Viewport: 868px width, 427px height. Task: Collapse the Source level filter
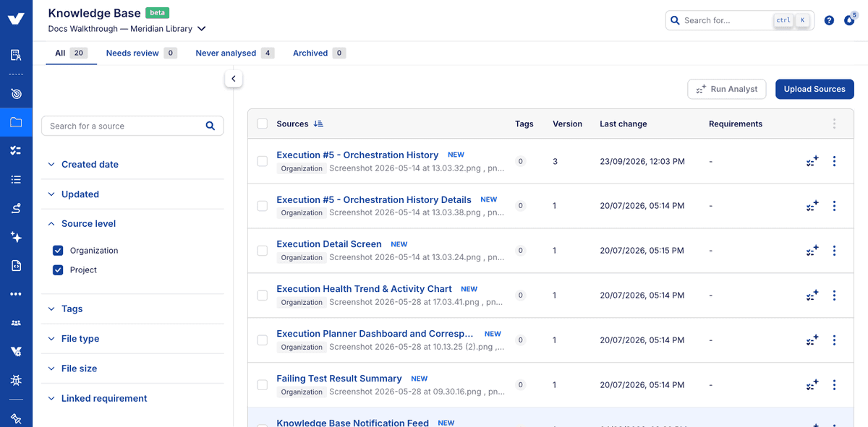[x=132, y=224]
